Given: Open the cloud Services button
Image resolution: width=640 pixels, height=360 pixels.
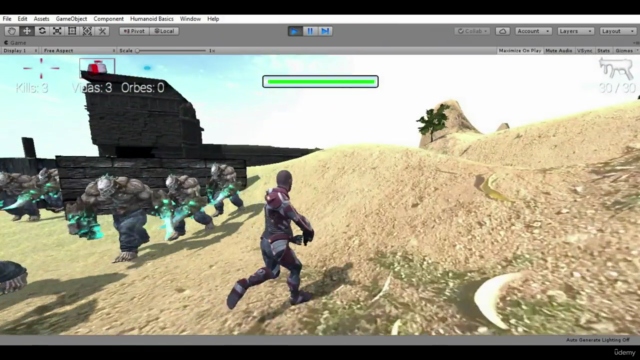Looking at the screenshot, I should (502, 31).
